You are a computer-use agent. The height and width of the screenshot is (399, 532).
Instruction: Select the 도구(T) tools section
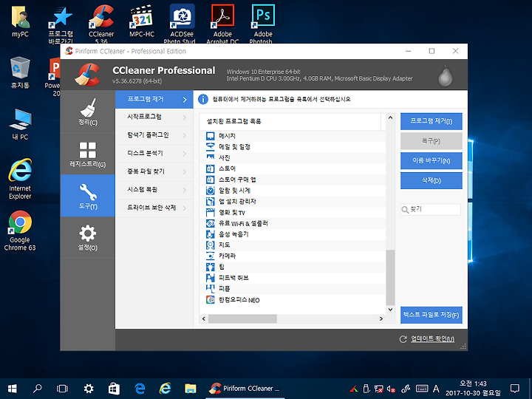tap(88, 196)
